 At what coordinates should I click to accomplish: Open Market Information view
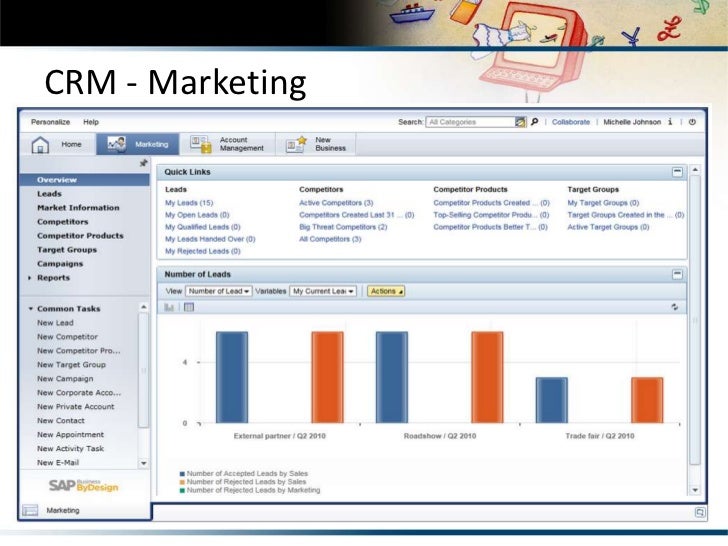click(x=78, y=208)
